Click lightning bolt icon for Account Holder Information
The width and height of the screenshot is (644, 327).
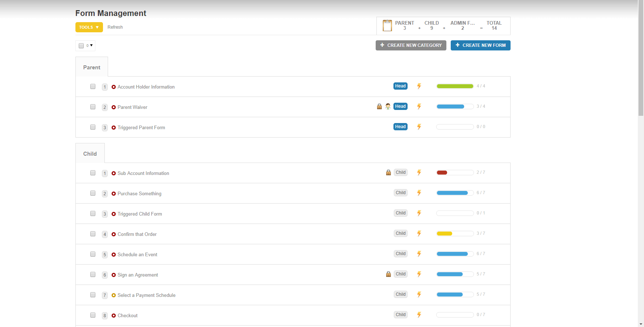(419, 86)
